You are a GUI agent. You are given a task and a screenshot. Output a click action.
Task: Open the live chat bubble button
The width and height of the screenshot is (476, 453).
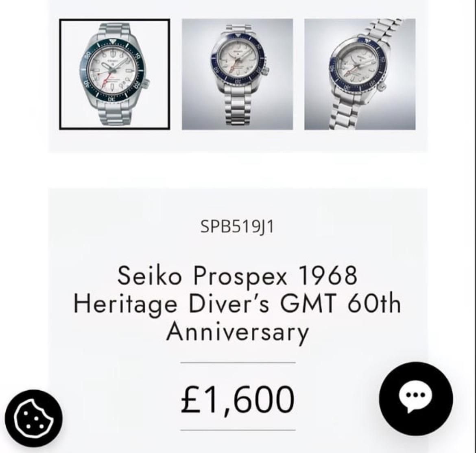point(415,399)
